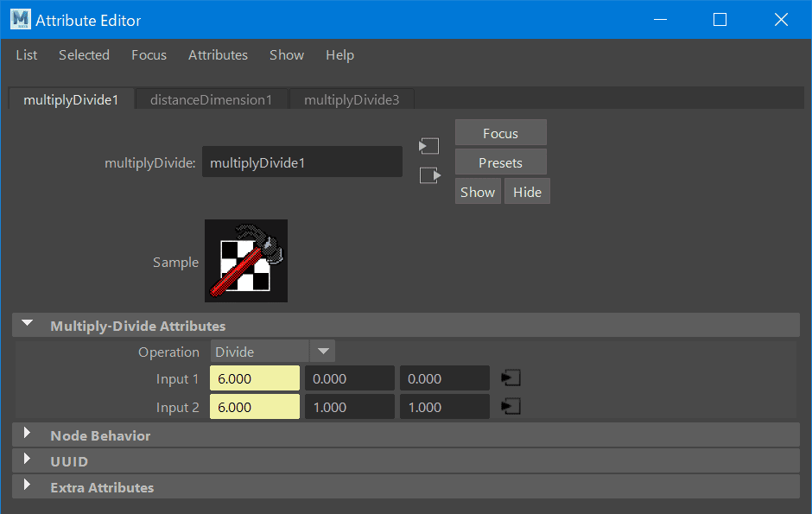Expand the Extra Attributes section

(28, 486)
